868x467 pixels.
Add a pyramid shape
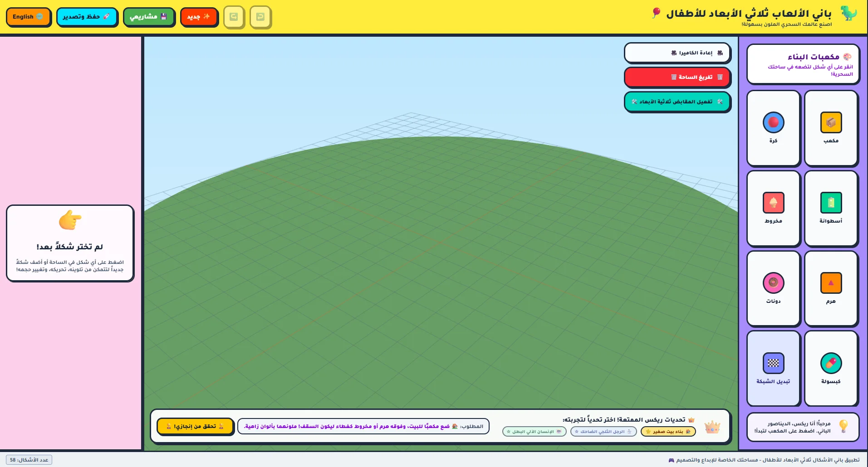831,289
